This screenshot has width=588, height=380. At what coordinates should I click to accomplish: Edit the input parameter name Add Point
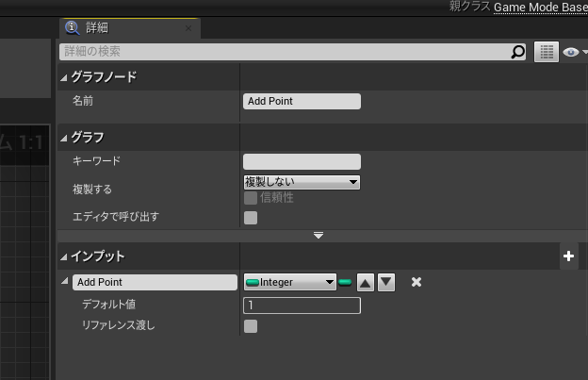click(155, 282)
